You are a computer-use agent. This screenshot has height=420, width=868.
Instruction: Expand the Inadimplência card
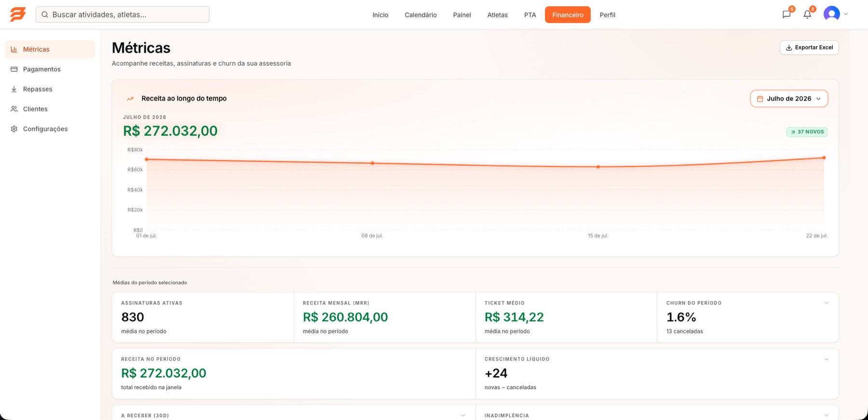click(826, 415)
